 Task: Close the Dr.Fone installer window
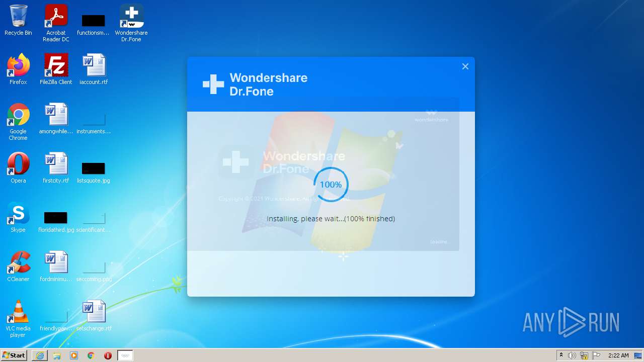pyautogui.click(x=465, y=66)
